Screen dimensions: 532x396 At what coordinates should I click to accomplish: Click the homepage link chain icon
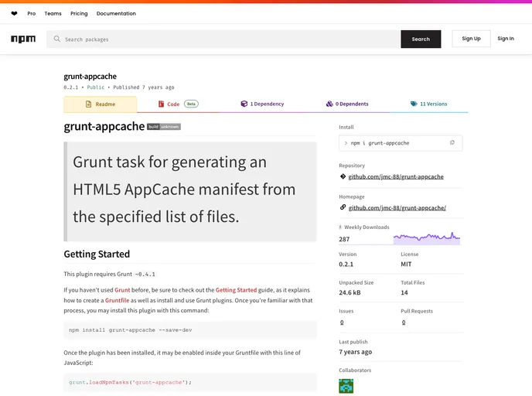coord(343,207)
